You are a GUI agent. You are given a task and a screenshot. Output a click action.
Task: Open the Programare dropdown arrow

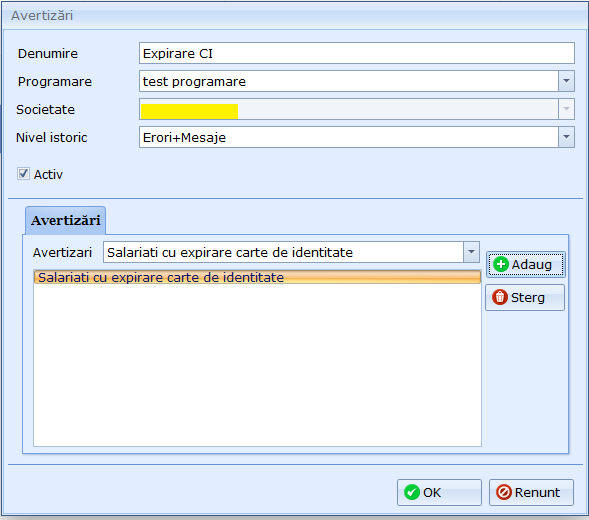(x=566, y=81)
